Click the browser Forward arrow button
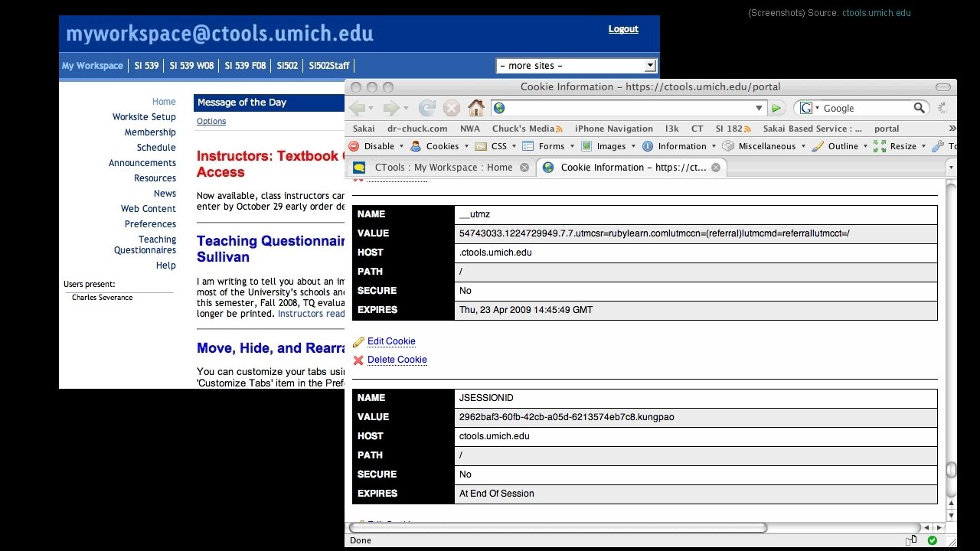The width and height of the screenshot is (980, 551). click(391, 108)
